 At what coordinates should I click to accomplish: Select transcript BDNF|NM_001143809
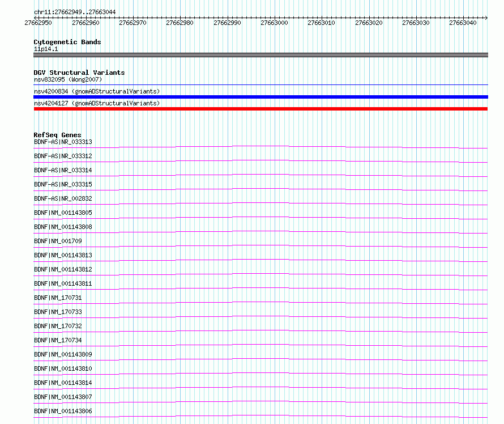coord(63,354)
